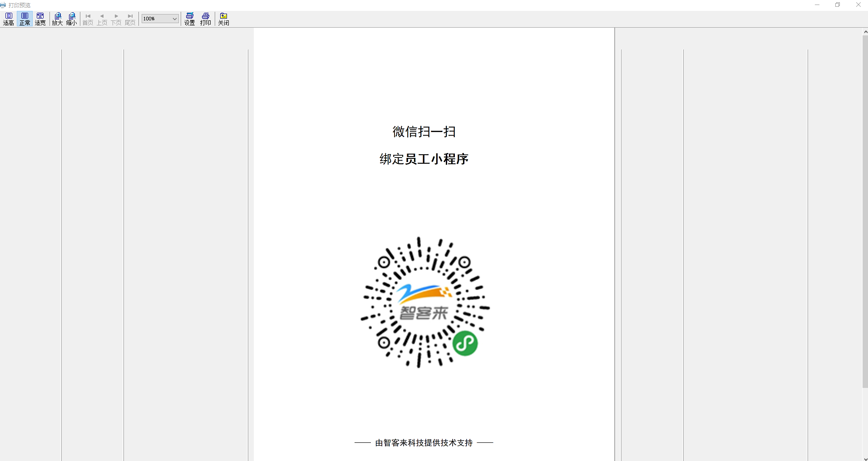Click the scrollbar down arrow
868x461 pixels.
pos(865,458)
